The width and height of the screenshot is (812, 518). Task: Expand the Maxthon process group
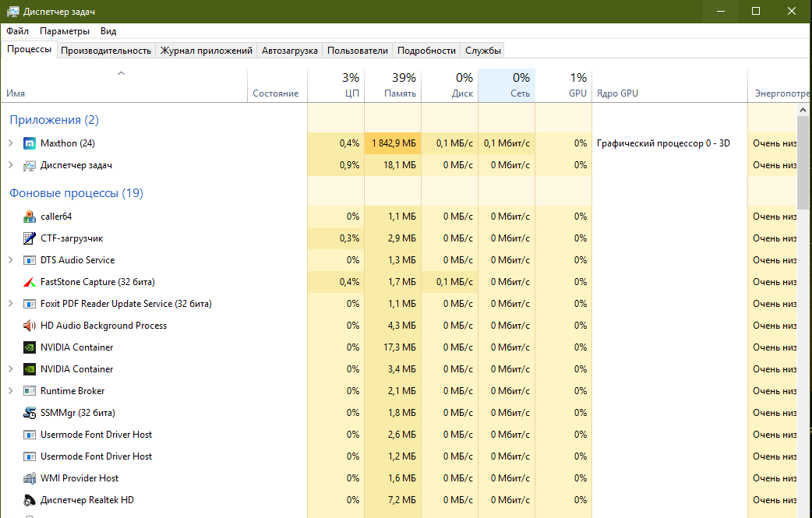coord(11,143)
